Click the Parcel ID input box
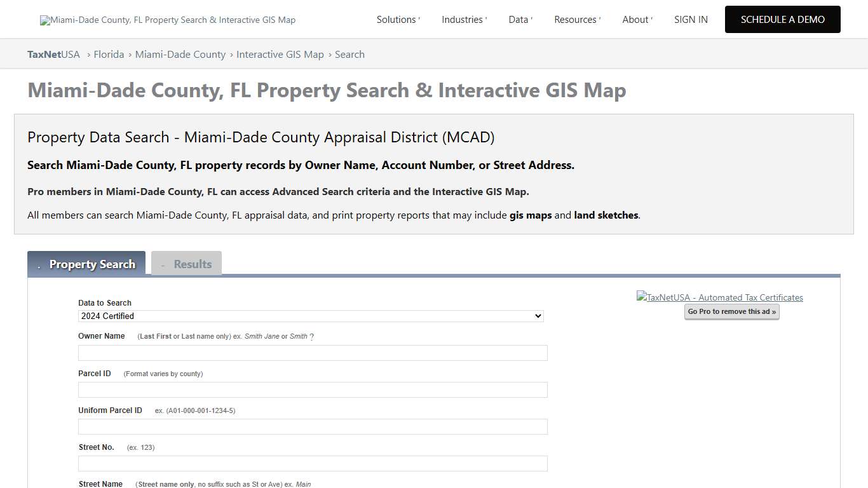The height and width of the screenshot is (488, 868). tap(311, 390)
